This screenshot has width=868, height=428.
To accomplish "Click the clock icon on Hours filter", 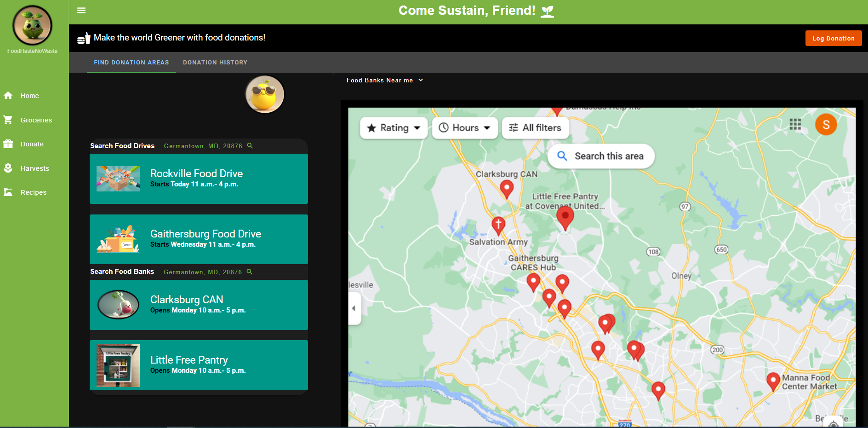I will click(x=443, y=127).
